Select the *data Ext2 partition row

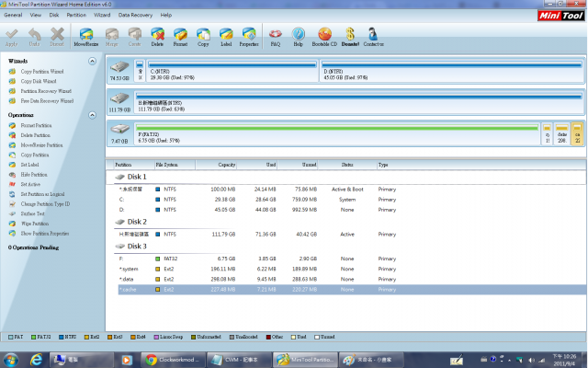(x=352, y=279)
